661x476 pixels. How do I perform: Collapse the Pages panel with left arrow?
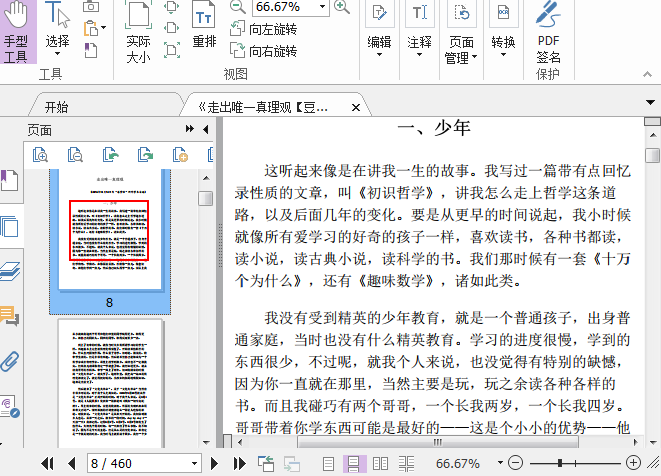coord(206,129)
